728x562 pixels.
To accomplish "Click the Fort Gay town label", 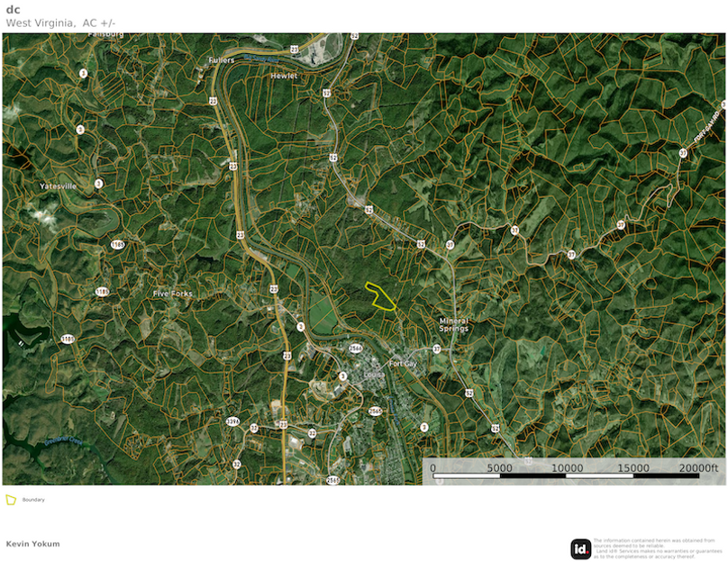I will pyautogui.click(x=403, y=364).
